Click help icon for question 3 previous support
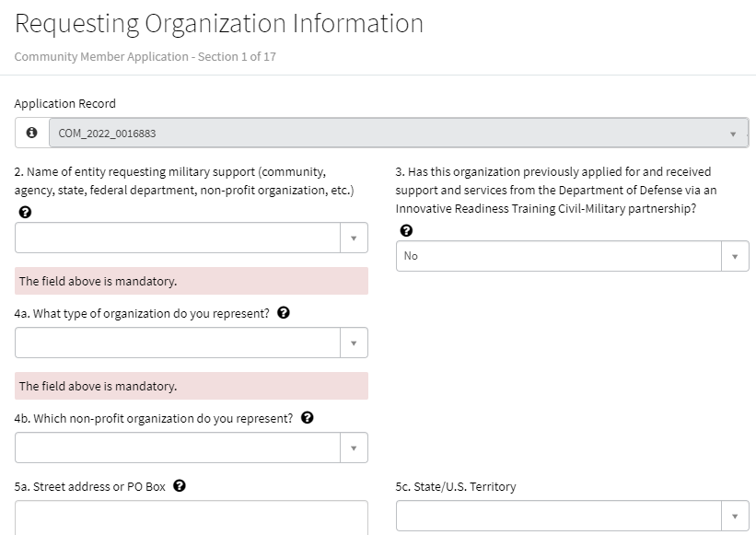Viewport: 756px width, 535px height. [x=405, y=230]
